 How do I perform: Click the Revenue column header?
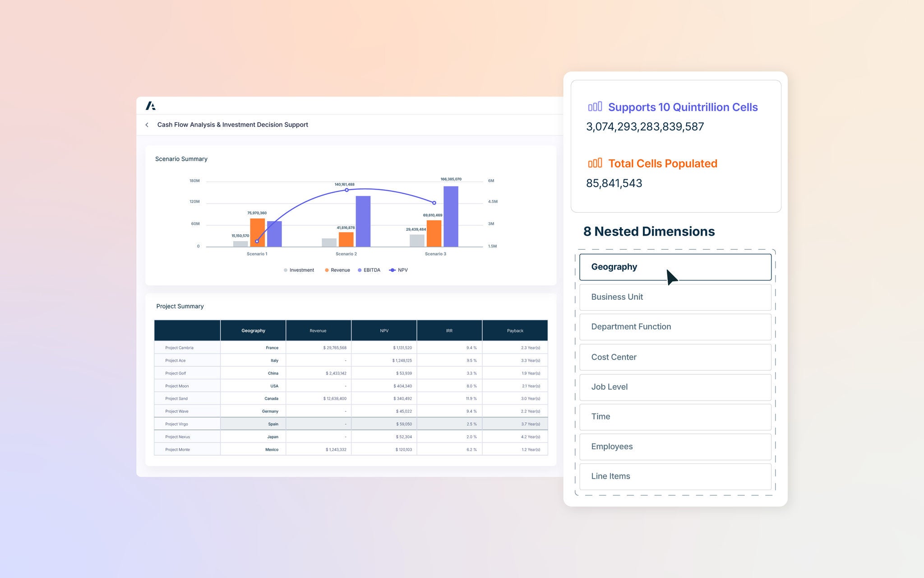pyautogui.click(x=319, y=331)
